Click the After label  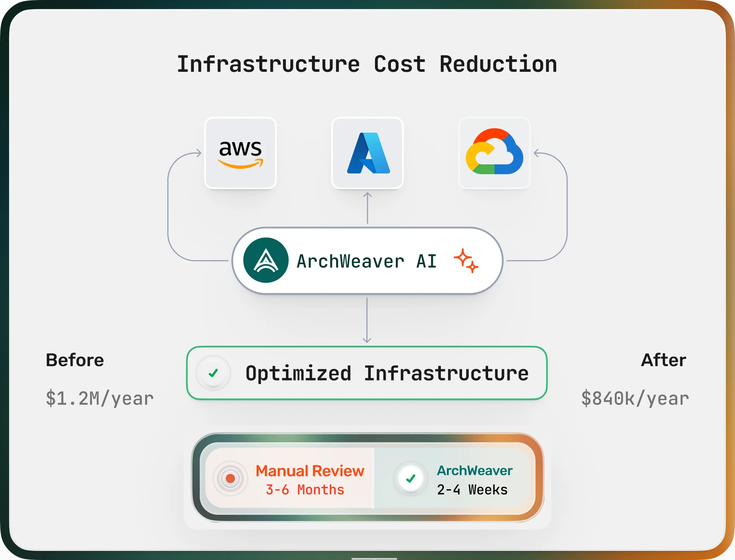coord(664,360)
